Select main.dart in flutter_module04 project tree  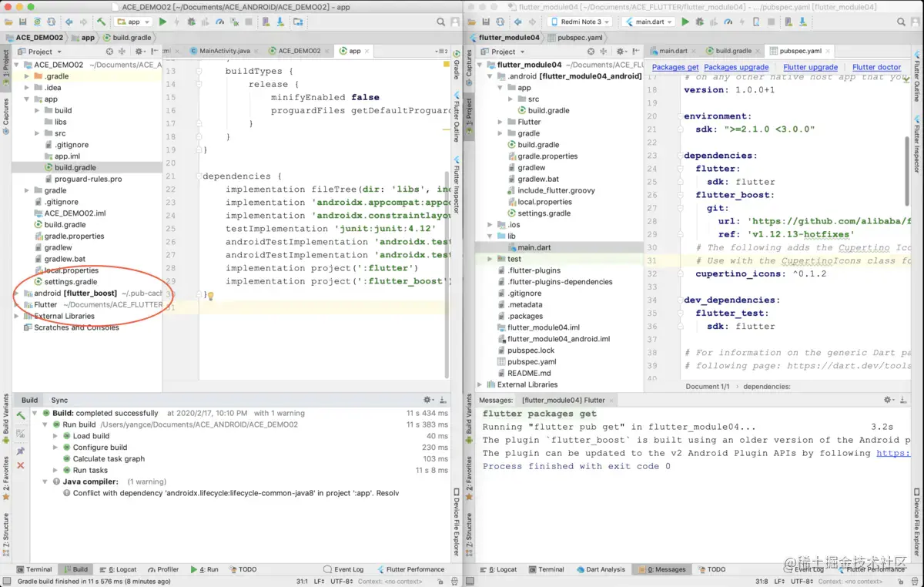pyautogui.click(x=534, y=247)
